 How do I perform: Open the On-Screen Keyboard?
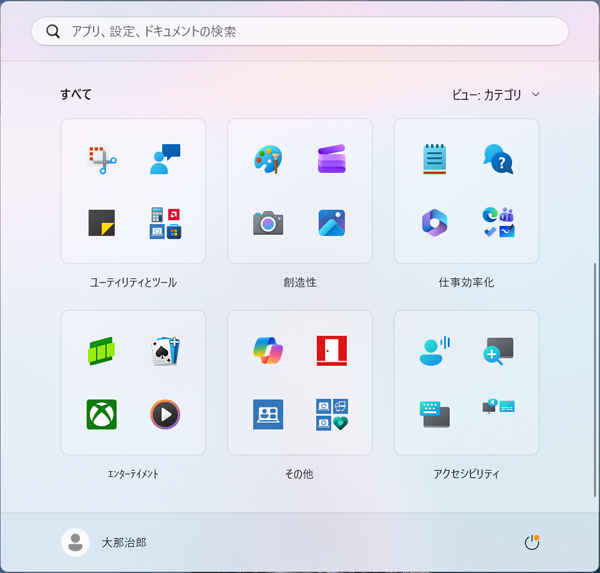(435, 415)
